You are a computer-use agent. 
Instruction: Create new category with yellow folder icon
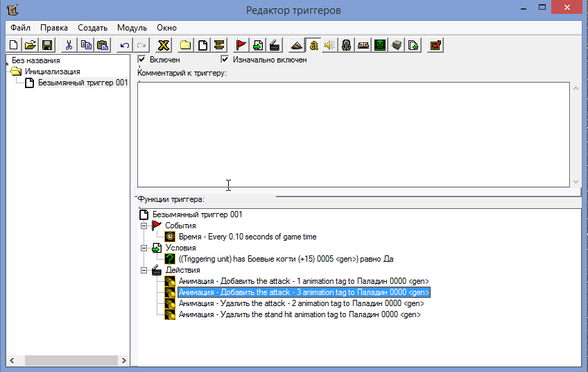(x=185, y=45)
